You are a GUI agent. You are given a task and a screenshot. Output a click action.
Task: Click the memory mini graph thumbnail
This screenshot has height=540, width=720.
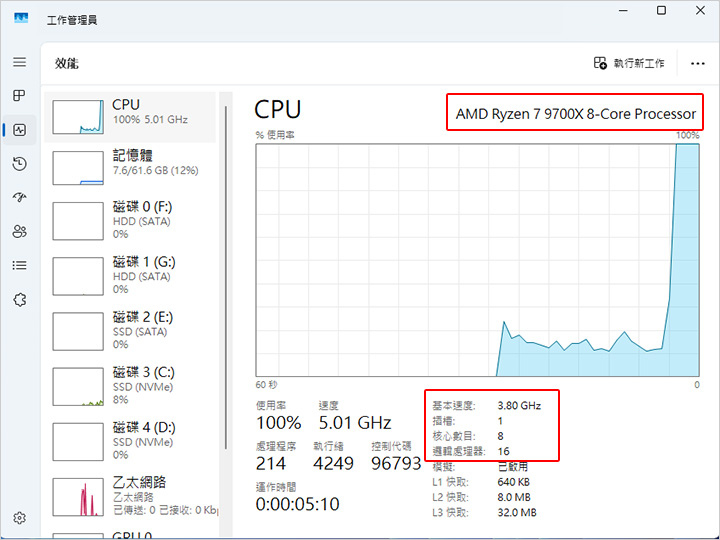[x=78, y=168]
